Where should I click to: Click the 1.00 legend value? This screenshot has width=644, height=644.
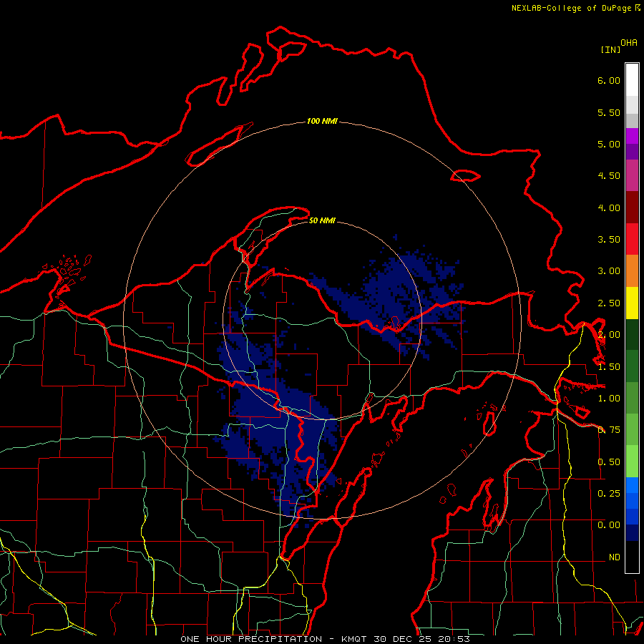[609, 399]
